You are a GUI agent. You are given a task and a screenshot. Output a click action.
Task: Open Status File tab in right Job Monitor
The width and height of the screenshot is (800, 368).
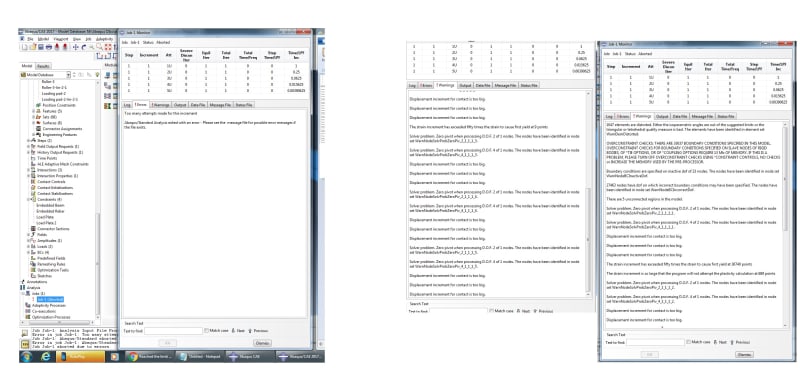726,116
